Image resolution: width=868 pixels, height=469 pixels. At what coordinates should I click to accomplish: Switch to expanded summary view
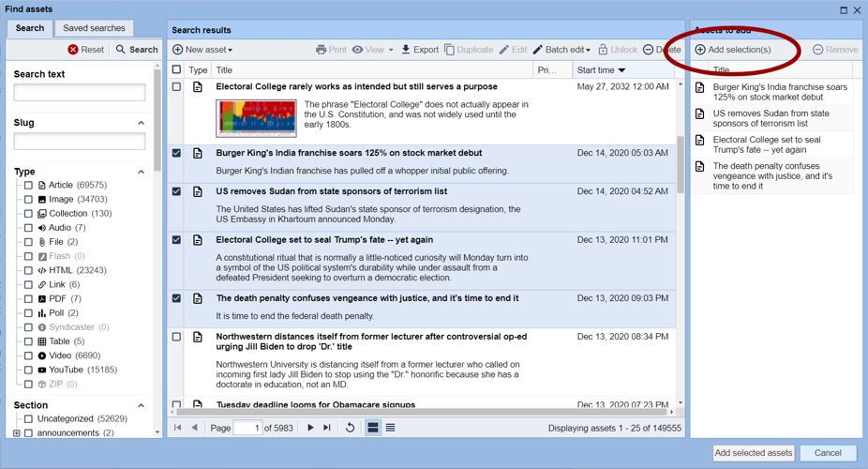[x=373, y=428]
